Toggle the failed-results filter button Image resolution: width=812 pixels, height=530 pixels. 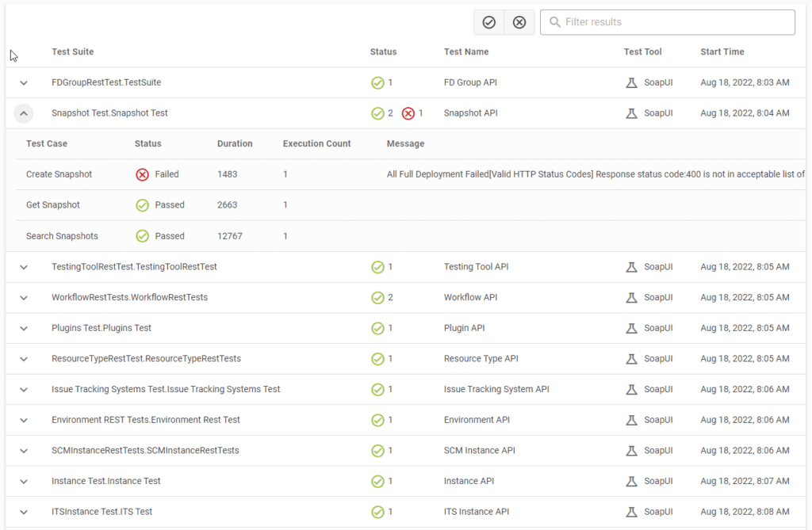click(x=519, y=21)
